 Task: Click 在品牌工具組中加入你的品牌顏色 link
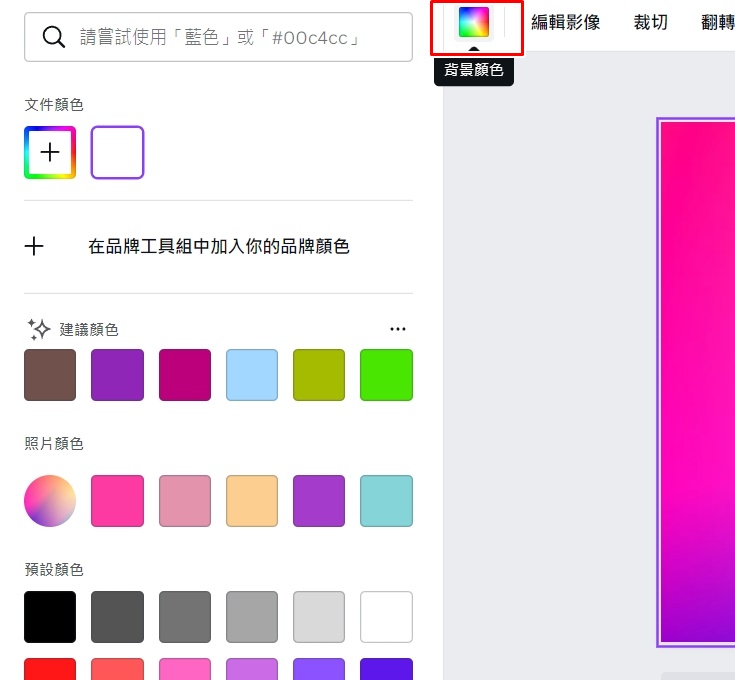[x=219, y=246]
